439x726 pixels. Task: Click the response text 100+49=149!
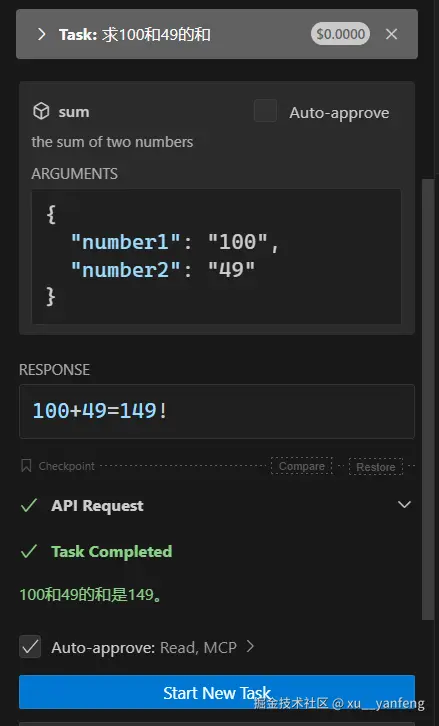(100, 411)
